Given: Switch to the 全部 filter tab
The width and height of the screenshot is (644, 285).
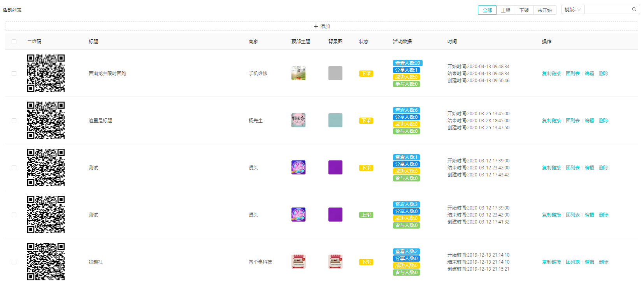Looking at the screenshot, I should [x=487, y=10].
